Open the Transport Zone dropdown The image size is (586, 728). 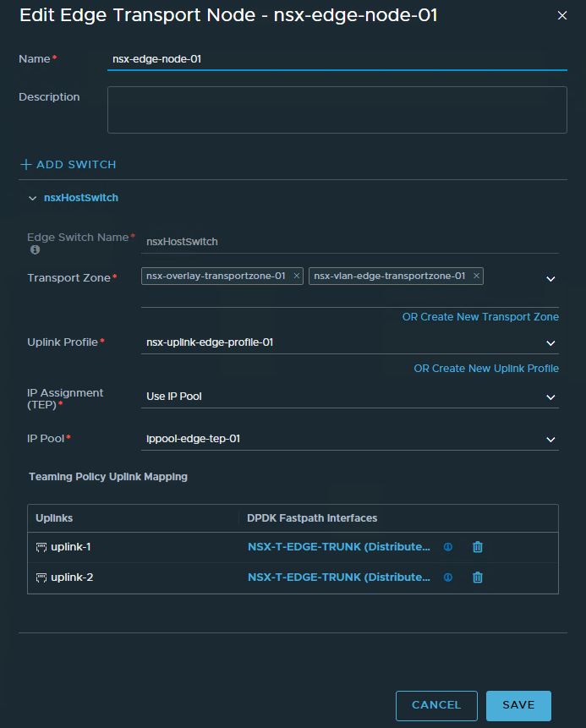(x=550, y=279)
